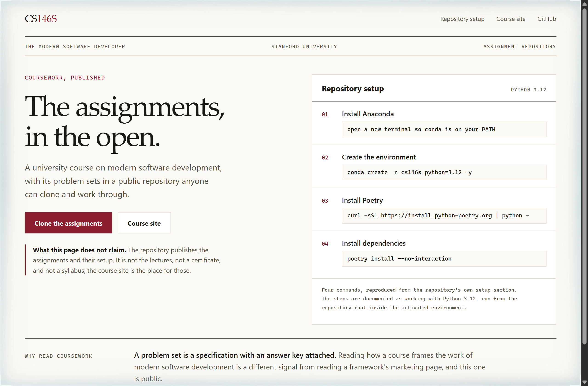Viewport: 588px width, 386px height.
Task: Click the Install Anaconda step title
Action: coord(368,114)
